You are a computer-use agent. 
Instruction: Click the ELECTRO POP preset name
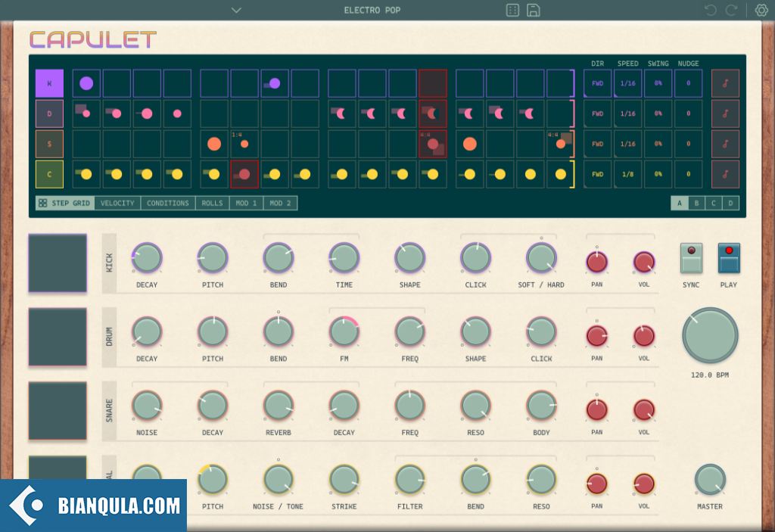tap(372, 11)
